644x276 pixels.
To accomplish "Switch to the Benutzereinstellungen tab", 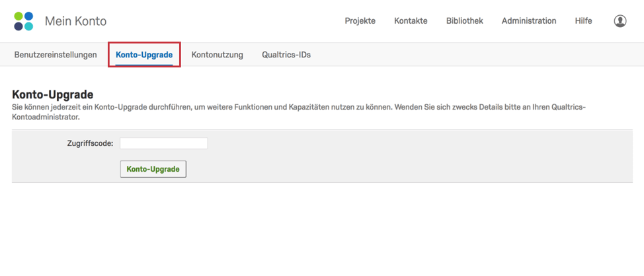I will click(56, 55).
